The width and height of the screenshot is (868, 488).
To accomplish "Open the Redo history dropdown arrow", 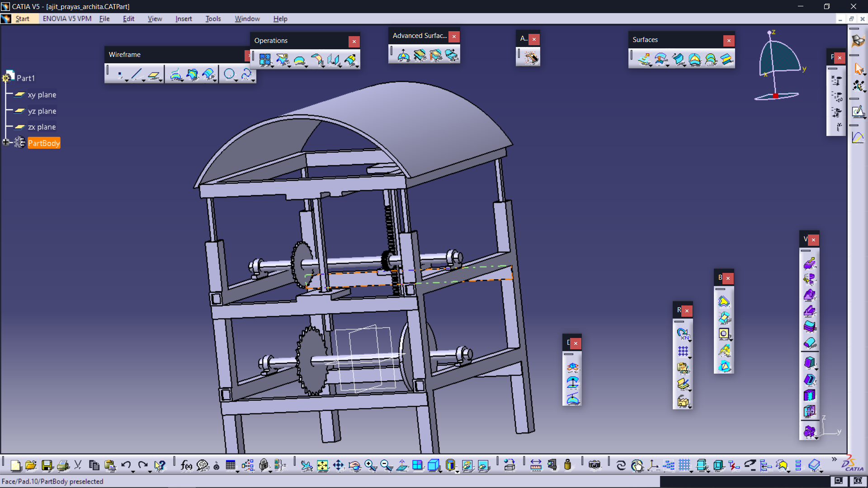I will [x=150, y=471].
